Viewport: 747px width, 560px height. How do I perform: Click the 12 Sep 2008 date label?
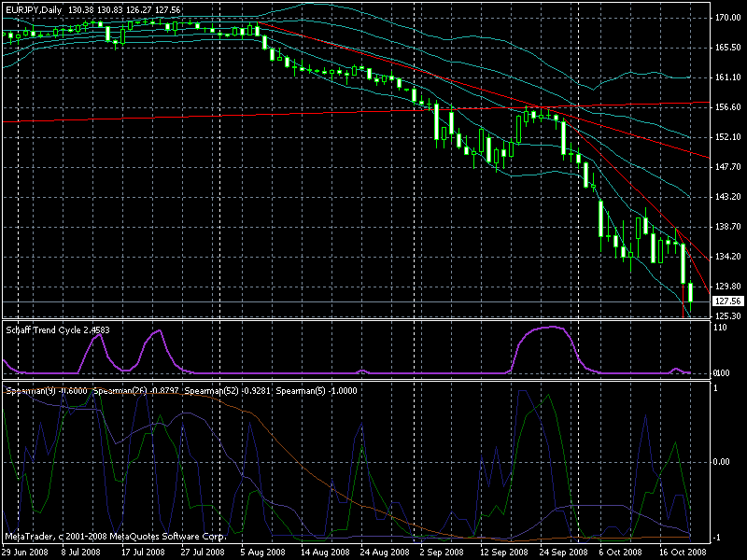coord(504,552)
